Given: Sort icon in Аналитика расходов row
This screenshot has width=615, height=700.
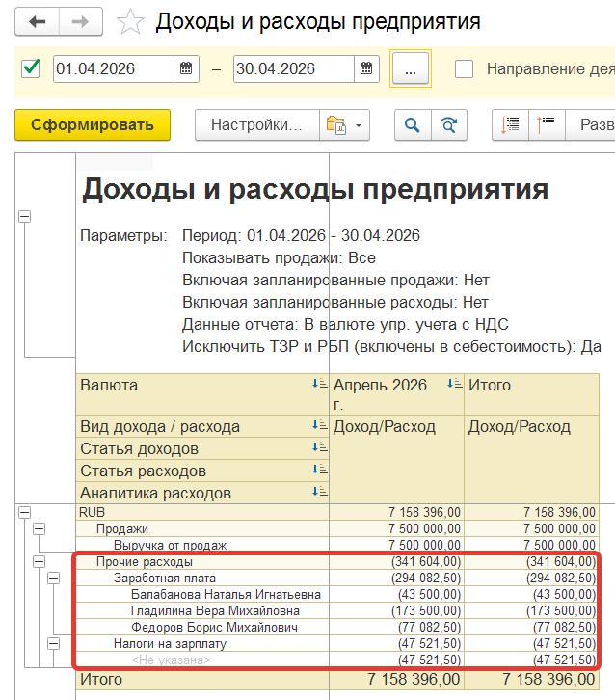Looking at the screenshot, I should pos(320,492).
